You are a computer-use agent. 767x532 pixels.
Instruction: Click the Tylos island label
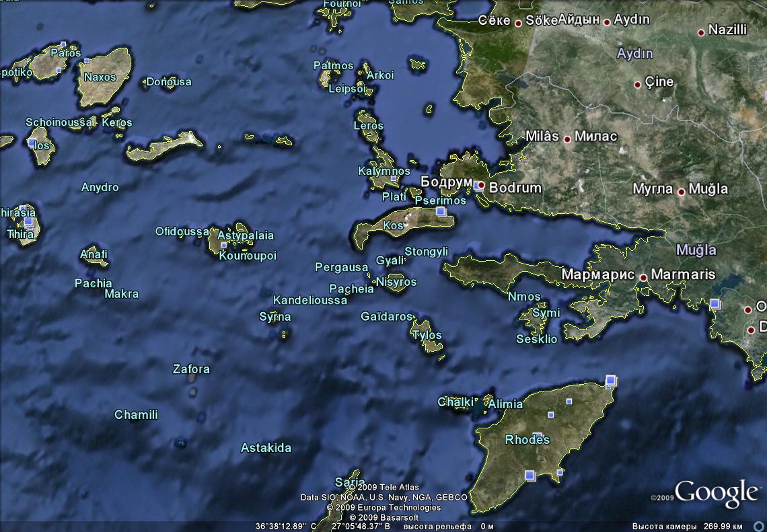coord(427,335)
